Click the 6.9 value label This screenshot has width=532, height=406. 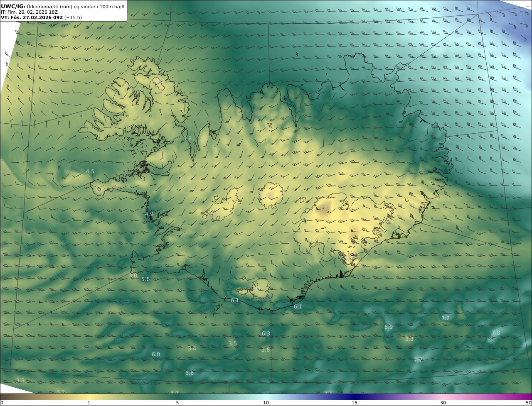pos(389,327)
